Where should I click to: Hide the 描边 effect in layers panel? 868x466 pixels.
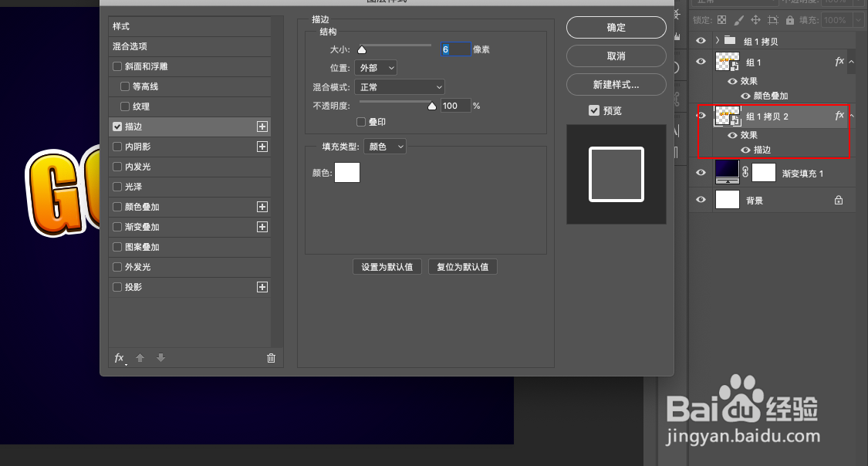[745, 150]
